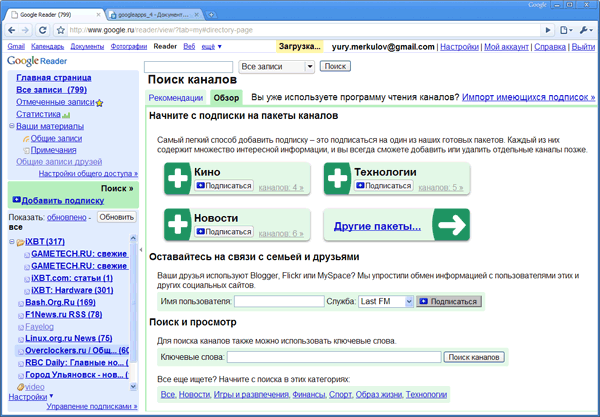
Task: Open Импорт имеющихся подписок link
Action: click(x=528, y=97)
